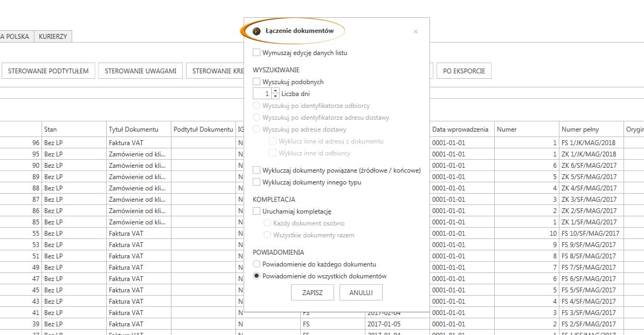
Task: Select cell FS 4/SF/MAG/2017
Action: tap(591, 302)
